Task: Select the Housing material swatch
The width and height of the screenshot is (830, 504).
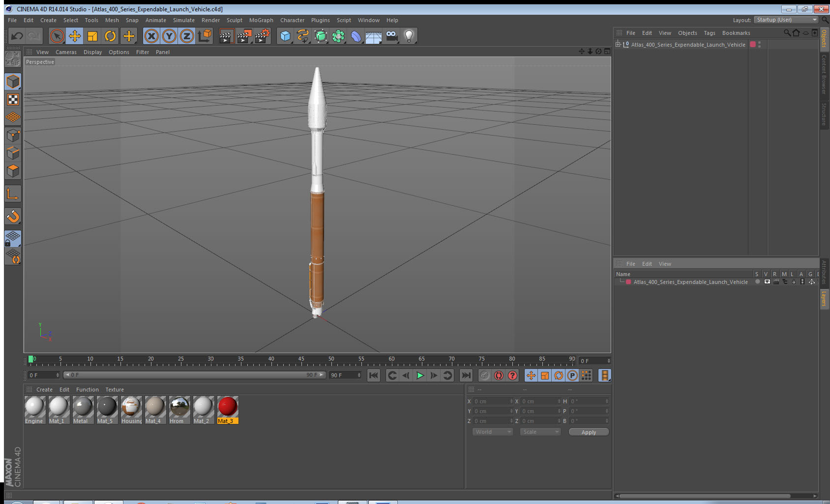Action: point(131,410)
